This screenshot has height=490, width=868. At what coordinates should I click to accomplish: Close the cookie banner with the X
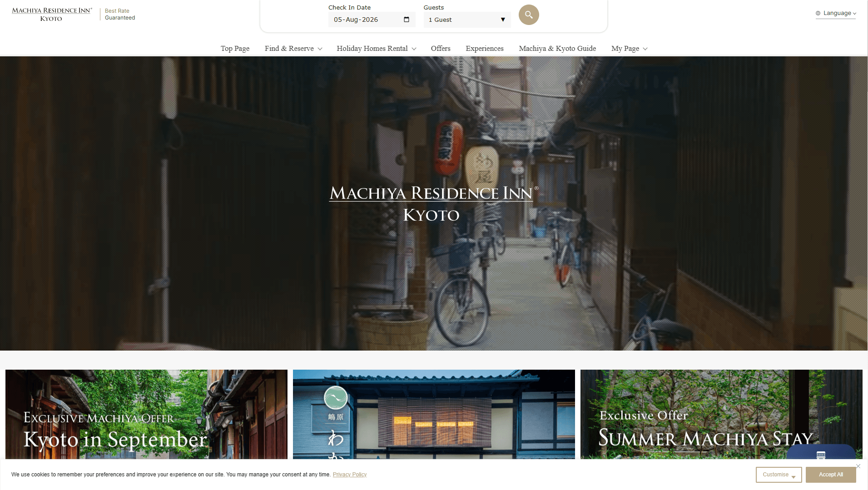coord(858,466)
